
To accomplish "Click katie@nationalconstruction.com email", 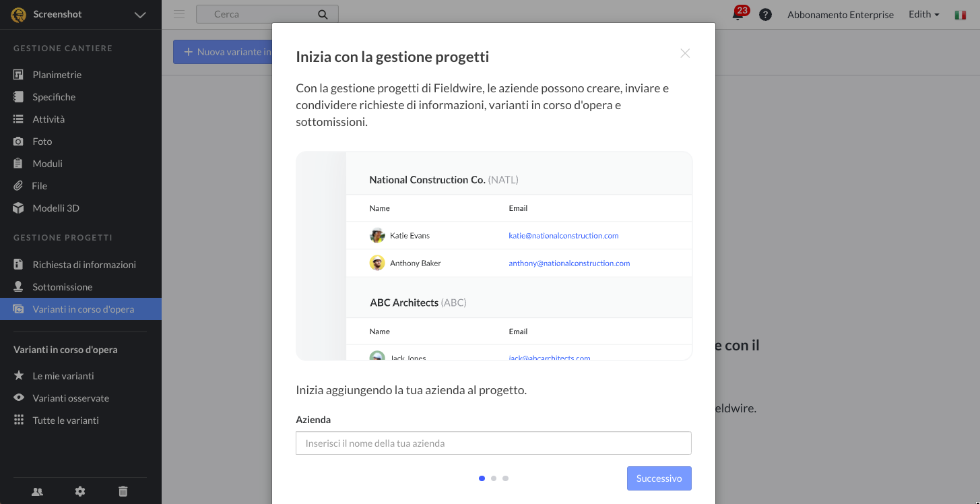I will click(x=564, y=236).
